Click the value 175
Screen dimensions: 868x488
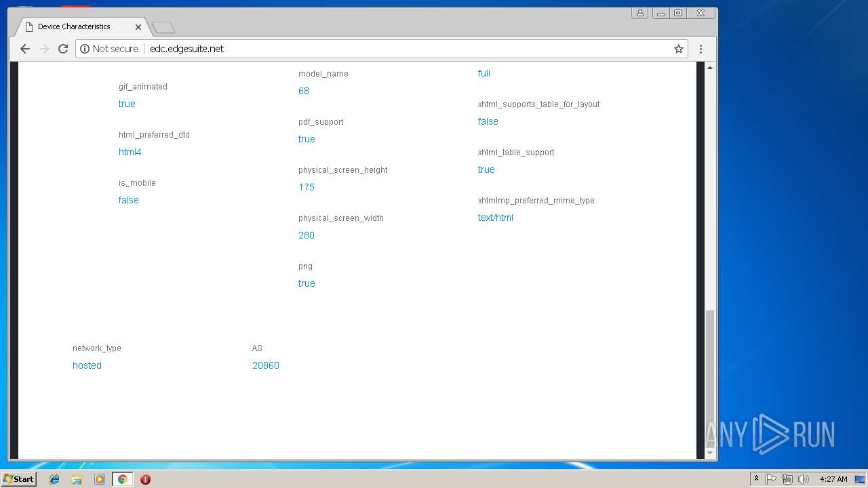pos(307,187)
